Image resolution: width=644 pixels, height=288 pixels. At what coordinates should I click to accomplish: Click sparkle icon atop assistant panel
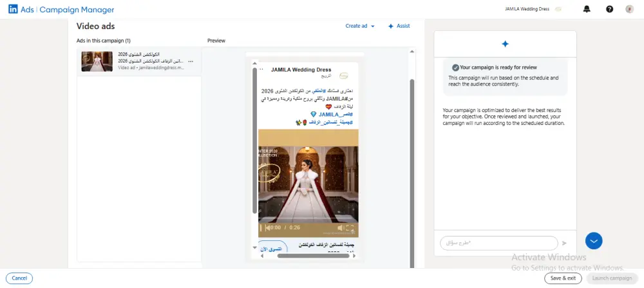tap(505, 44)
